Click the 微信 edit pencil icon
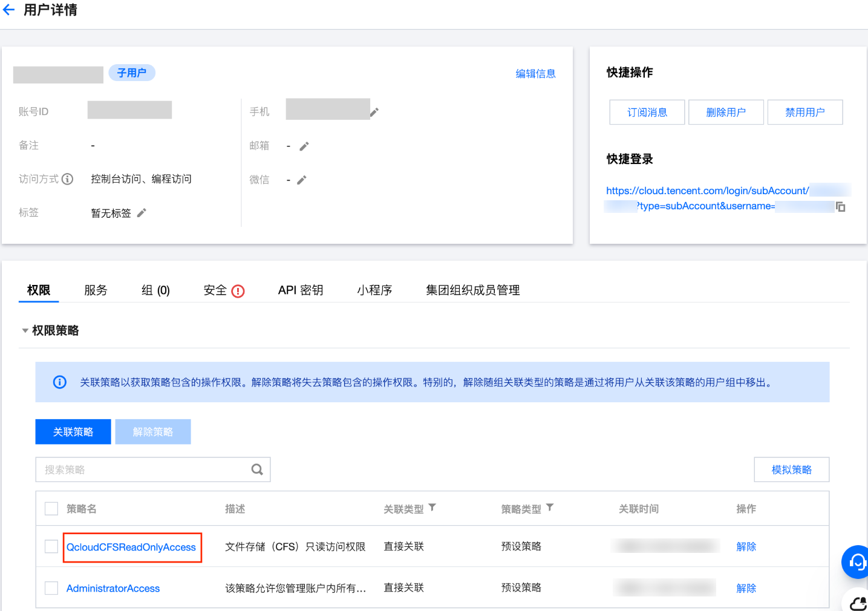868x611 pixels. click(302, 180)
